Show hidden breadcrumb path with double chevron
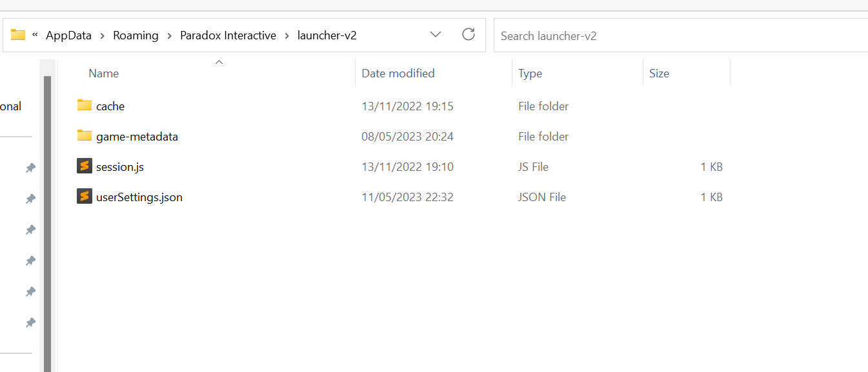The height and width of the screenshot is (372, 868). pyautogui.click(x=35, y=35)
